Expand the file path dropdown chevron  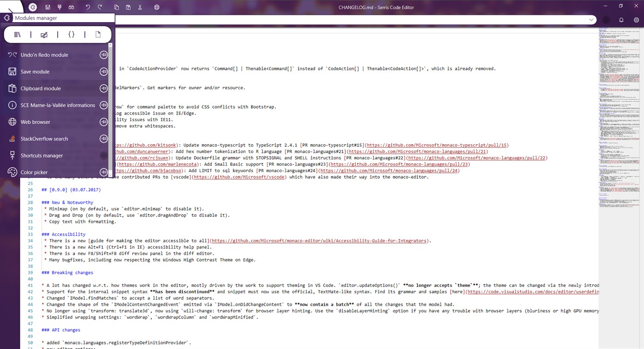(x=591, y=20)
